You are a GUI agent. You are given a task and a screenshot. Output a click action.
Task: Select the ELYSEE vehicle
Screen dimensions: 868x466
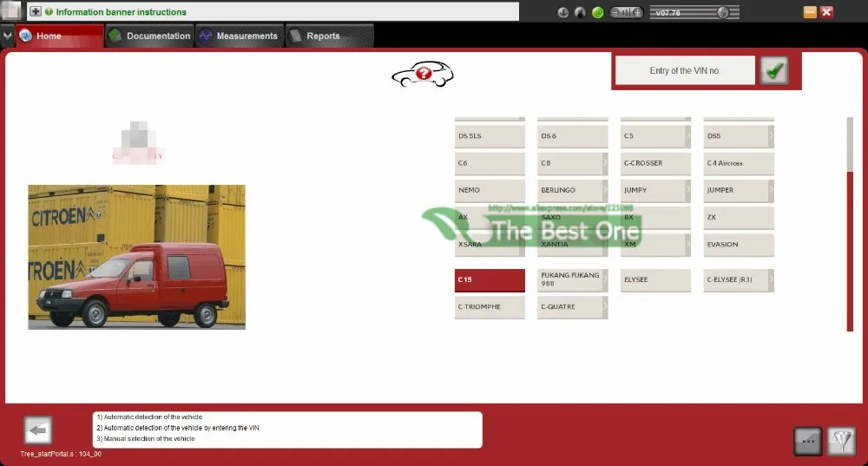point(655,280)
